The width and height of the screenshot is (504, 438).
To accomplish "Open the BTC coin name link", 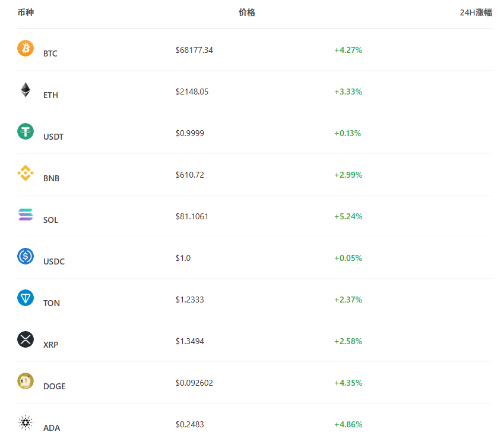I will click(50, 53).
